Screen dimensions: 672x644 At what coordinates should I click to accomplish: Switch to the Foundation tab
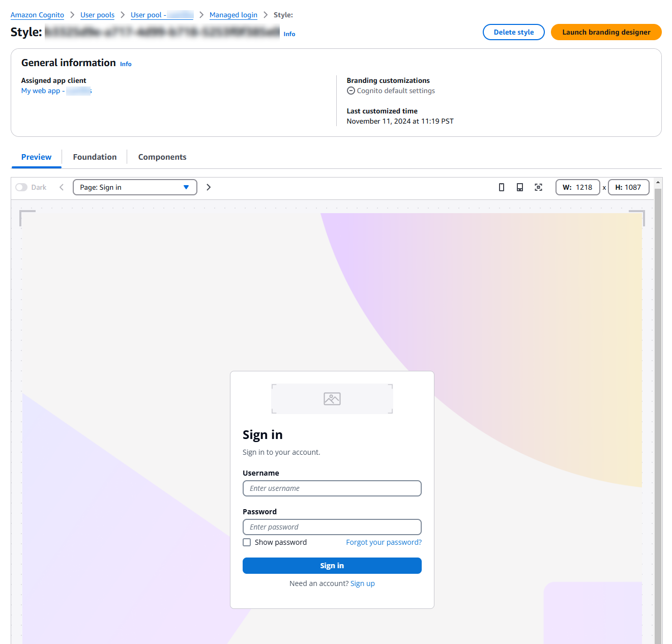pyautogui.click(x=94, y=157)
